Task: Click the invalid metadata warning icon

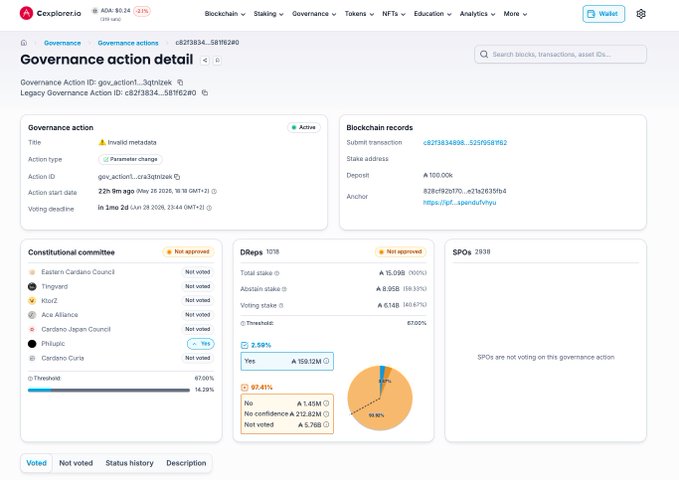Action: 102,142
